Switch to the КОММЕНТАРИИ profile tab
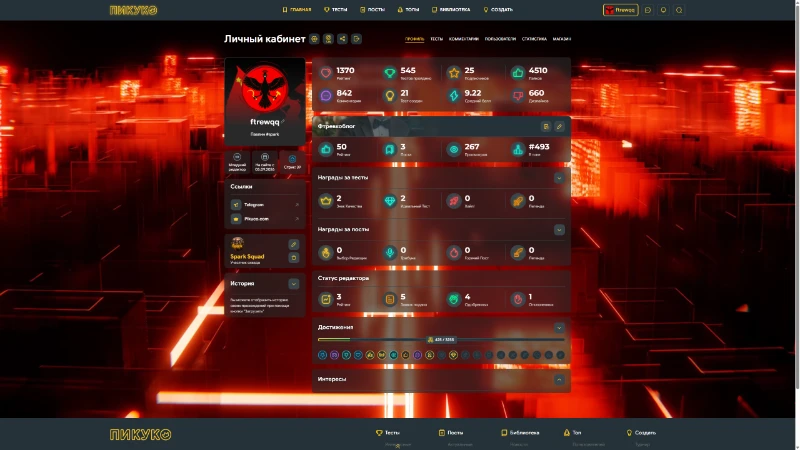This screenshot has height=450, width=800. pos(464,39)
